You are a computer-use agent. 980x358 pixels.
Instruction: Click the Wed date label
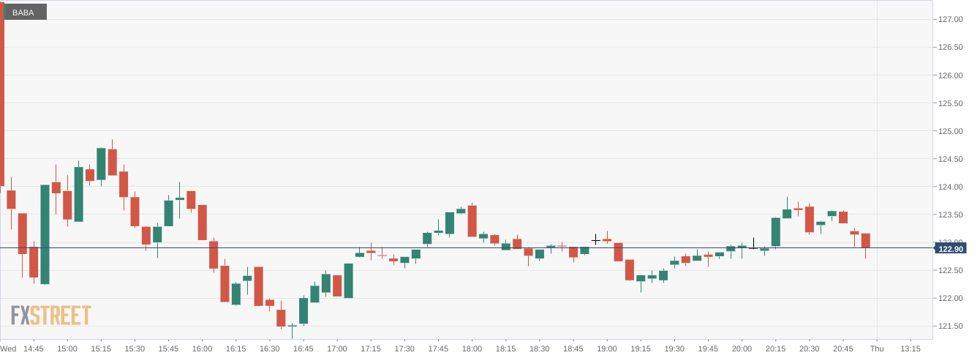[x=8, y=348]
